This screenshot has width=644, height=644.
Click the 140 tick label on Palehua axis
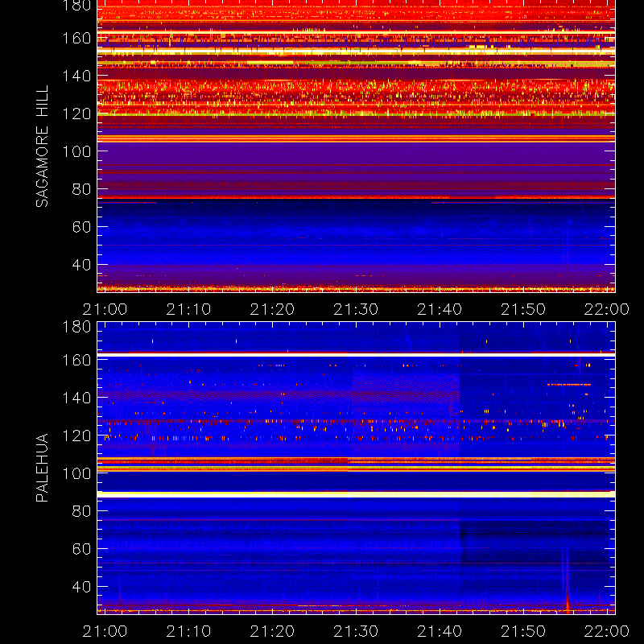76,398
